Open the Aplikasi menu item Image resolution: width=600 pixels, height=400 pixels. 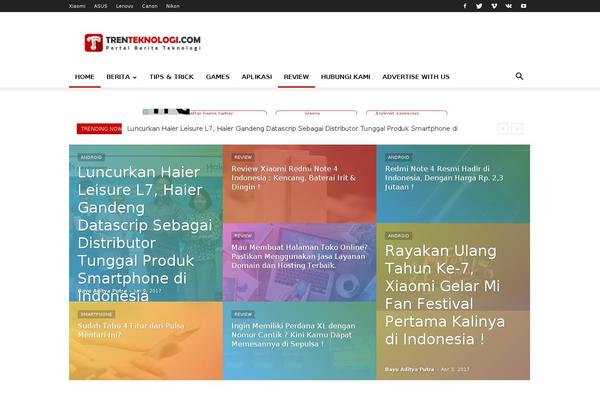[x=257, y=77]
